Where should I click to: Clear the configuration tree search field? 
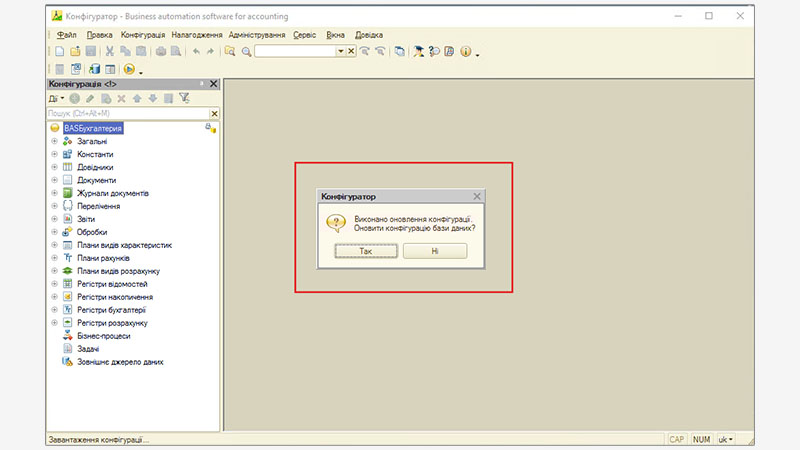click(x=213, y=113)
